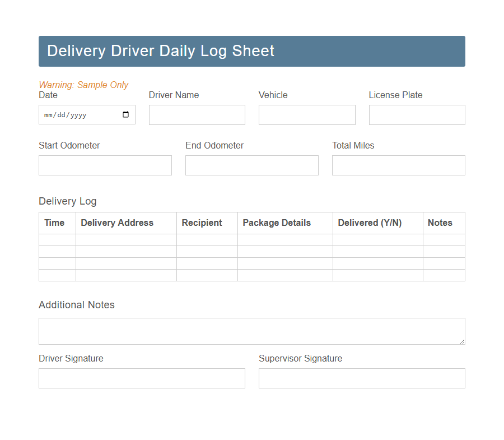
Task: Click the first Delivered (Y/N) cell
Action: (x=377, y=239)
